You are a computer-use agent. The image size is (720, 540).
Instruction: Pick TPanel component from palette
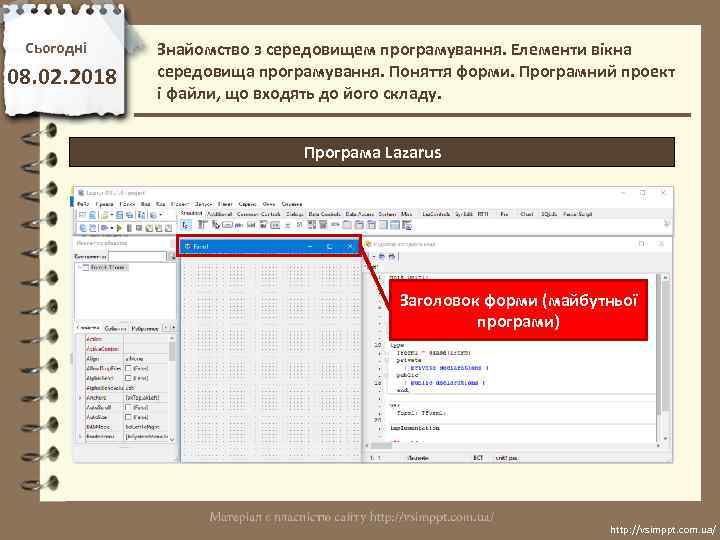pyautogui.click(x=383, y=225)
